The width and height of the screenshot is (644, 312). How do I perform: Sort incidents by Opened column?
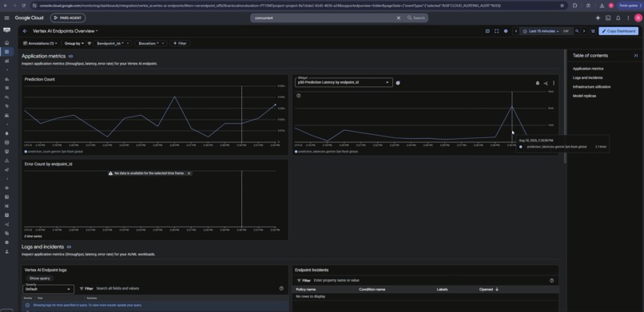pos(489,290)
